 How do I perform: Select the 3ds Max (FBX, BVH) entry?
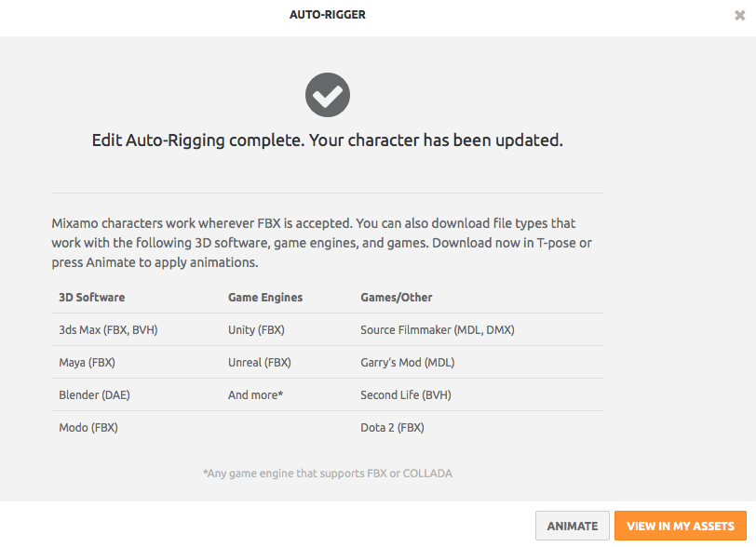click(x=108, y=330)
